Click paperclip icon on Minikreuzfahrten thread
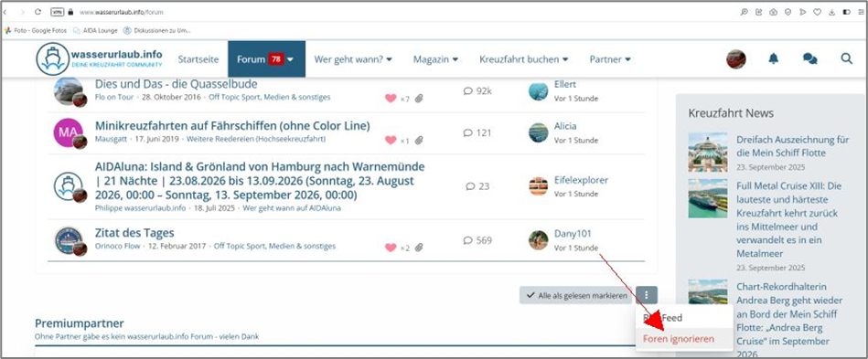The image size is (868, 359). [419, 141]
